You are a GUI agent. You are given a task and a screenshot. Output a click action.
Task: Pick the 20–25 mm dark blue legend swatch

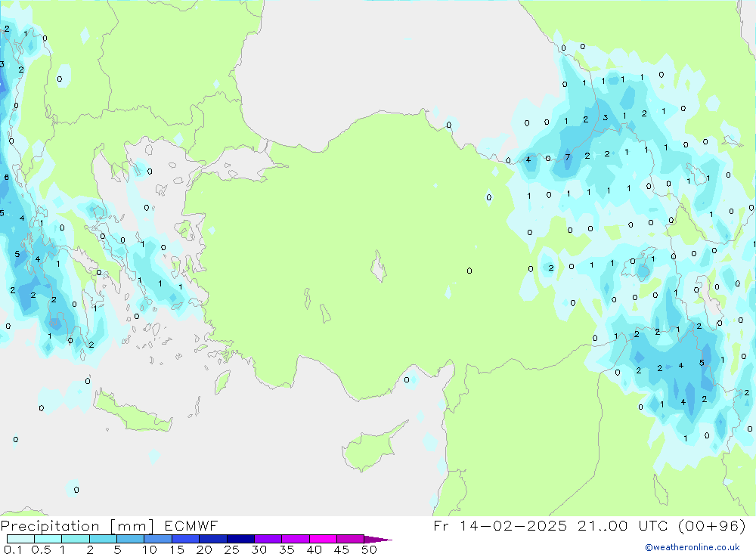coord(212,539)
